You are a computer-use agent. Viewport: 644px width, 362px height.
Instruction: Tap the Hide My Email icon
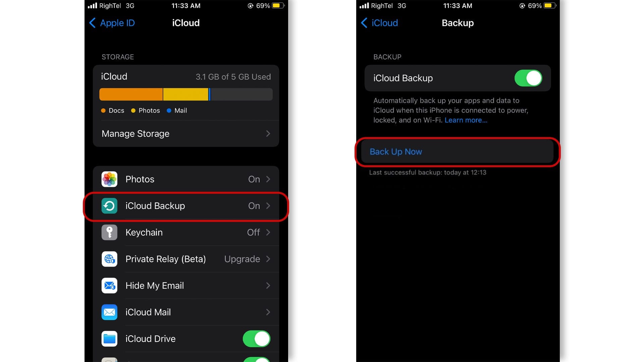click(109, 285)
